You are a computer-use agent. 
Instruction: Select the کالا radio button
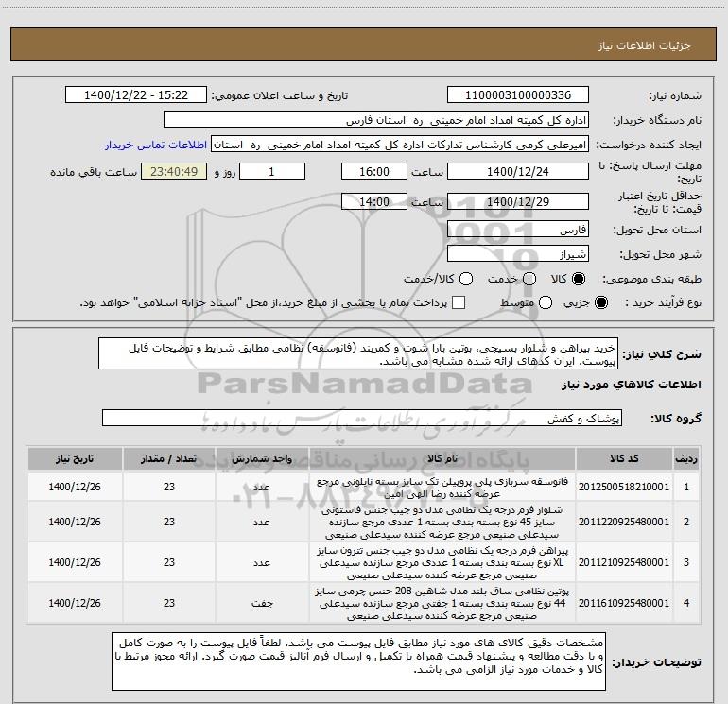579,279
